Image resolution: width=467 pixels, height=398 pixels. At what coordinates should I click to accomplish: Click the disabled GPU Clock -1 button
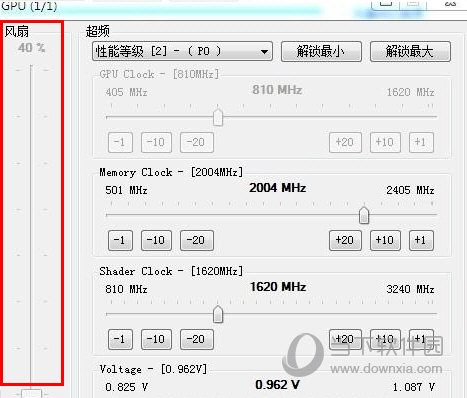coord(120,142)
